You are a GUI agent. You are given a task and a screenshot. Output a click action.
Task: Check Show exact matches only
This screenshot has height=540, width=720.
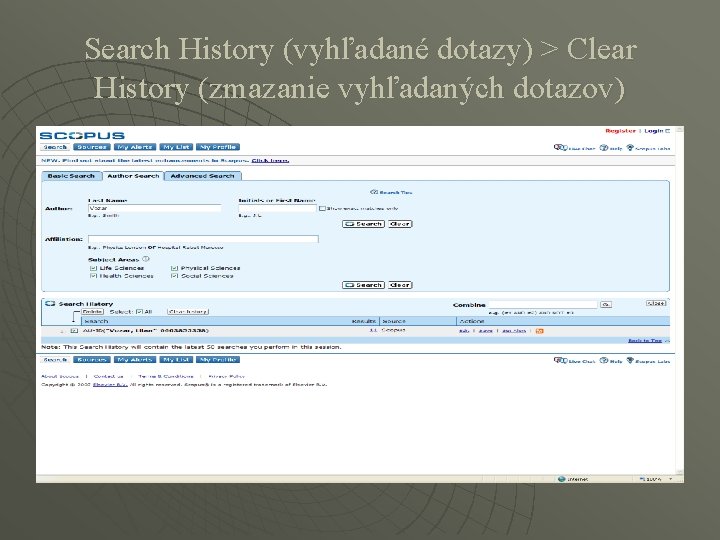coord(322,208)
